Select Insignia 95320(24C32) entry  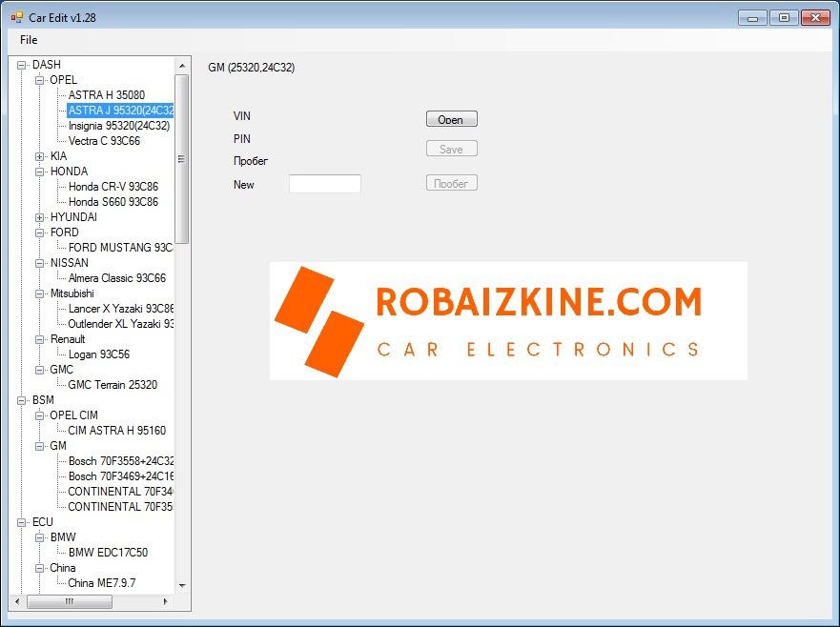[118, 126]
